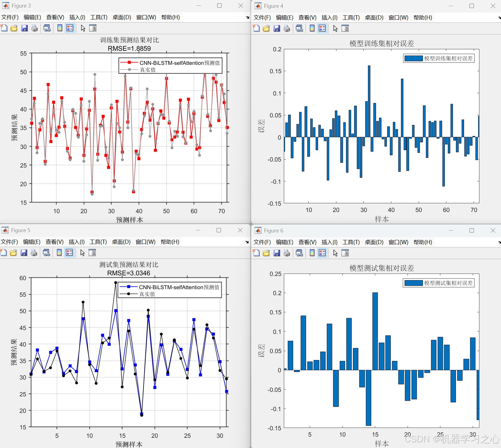Toggle Insert Legend in Figure 3 toolbar

(70, 28)
